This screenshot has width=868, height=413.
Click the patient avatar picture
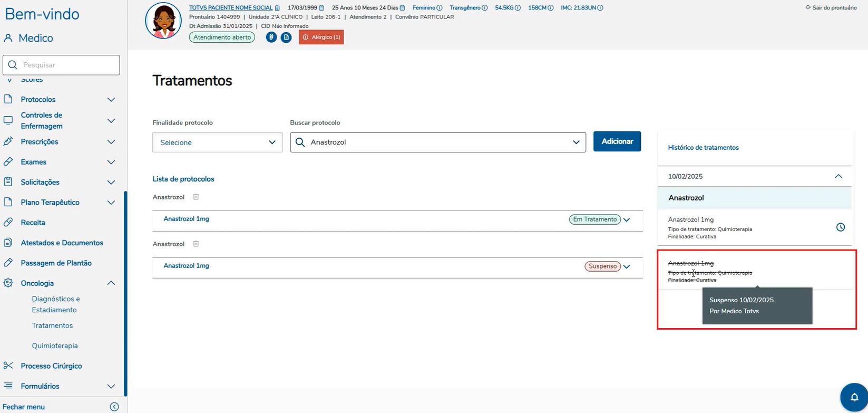pyautogui.click(x=163, y=21)
